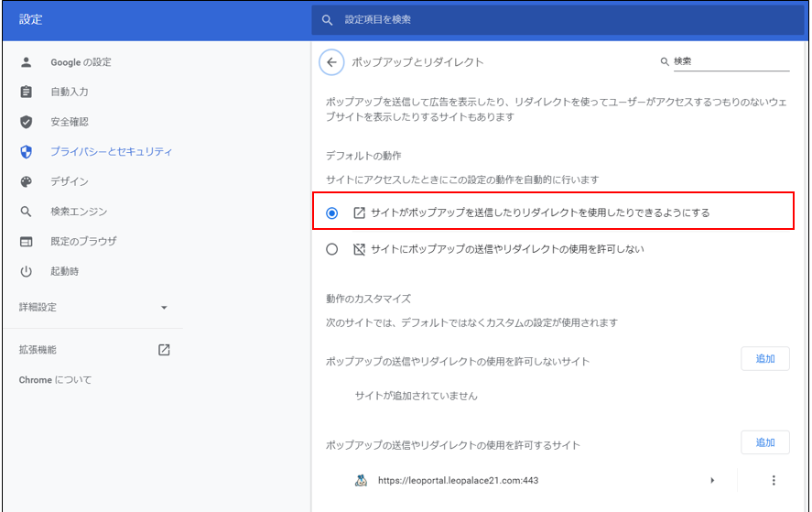Click the palette icon for デザイン
This screenshot has width=812, height=512.
click(27, 181)
